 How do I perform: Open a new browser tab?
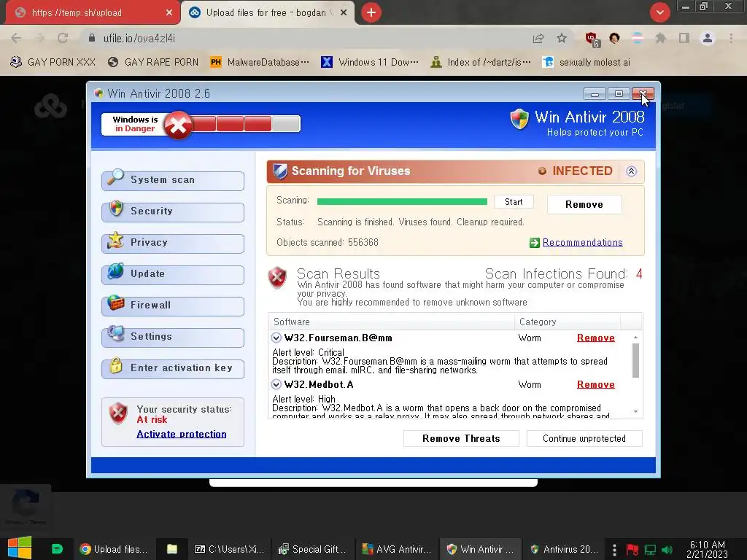click(371, 12)
